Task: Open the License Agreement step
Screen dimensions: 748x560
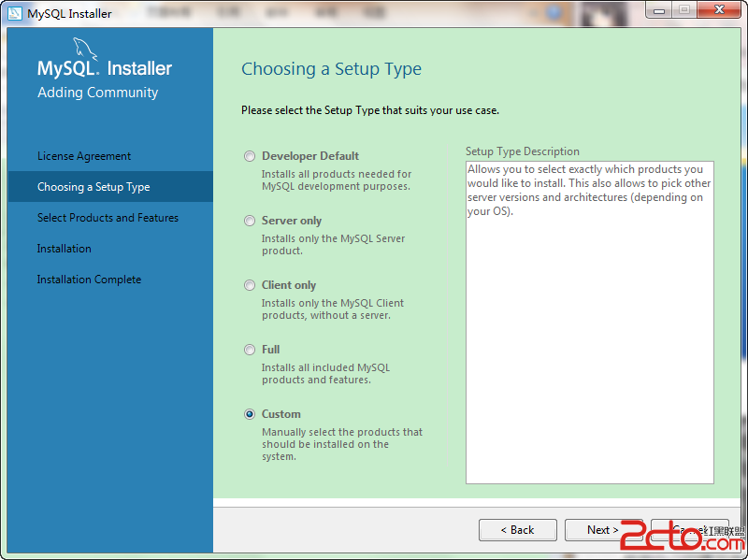Action: (x=84, y=156)
